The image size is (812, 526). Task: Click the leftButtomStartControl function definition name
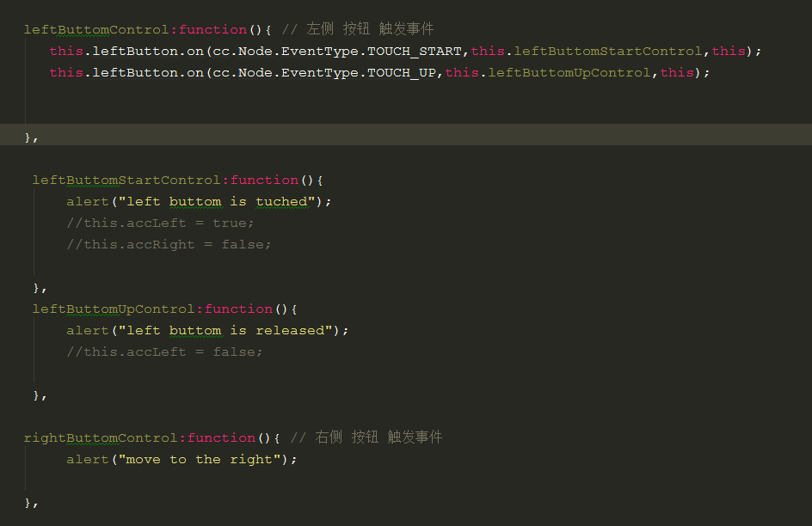point(126,180)
